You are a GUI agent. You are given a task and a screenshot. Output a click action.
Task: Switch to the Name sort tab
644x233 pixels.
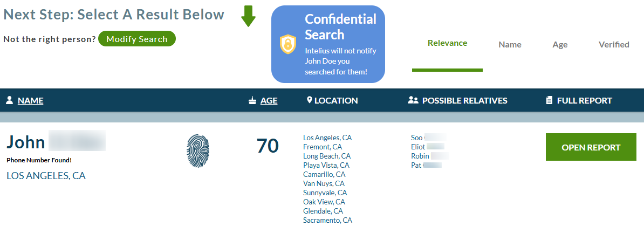pyautogui.click(x=510, y=45)
